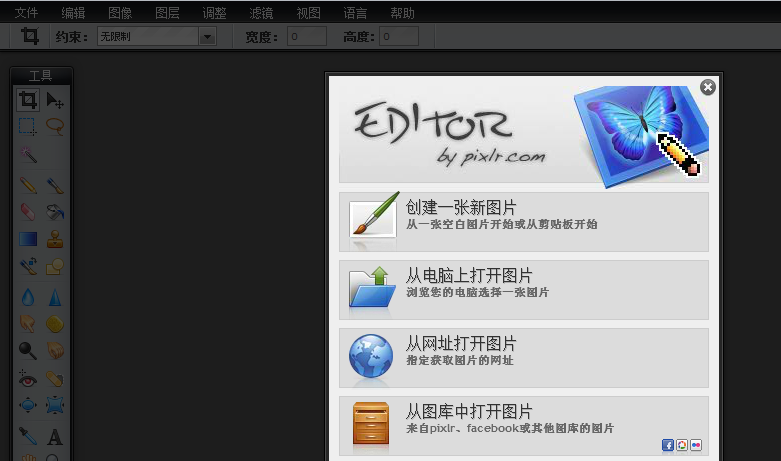The width and height of the screenshot is (781, 461).
Task: Click the 工具 panel title bar
Action: pos(41,76)
